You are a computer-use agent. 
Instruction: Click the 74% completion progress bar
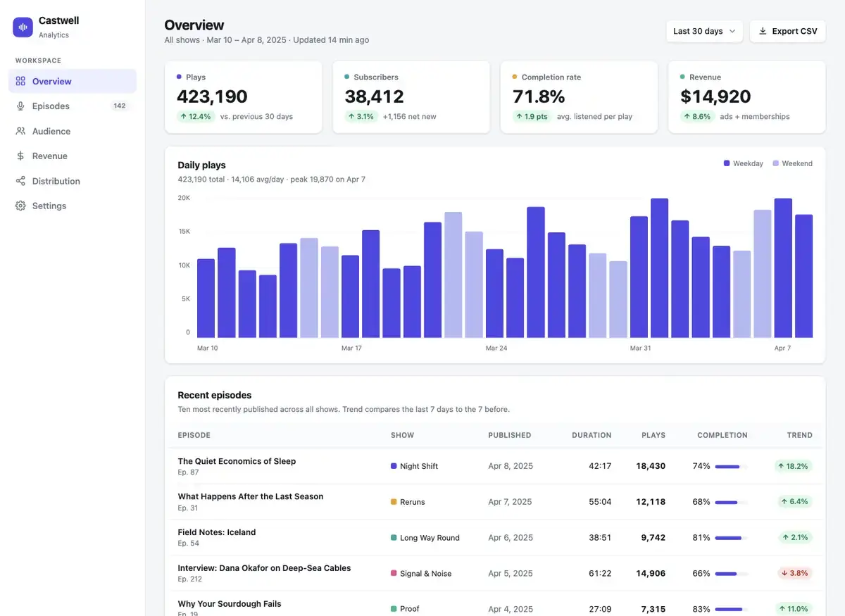pyautogui.click(x=731, y=466)
